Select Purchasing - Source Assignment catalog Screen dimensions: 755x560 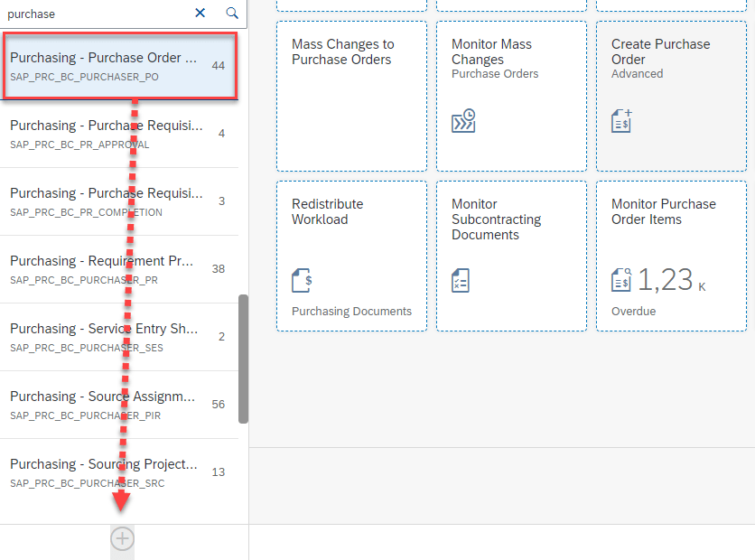(x=119, y=405)
